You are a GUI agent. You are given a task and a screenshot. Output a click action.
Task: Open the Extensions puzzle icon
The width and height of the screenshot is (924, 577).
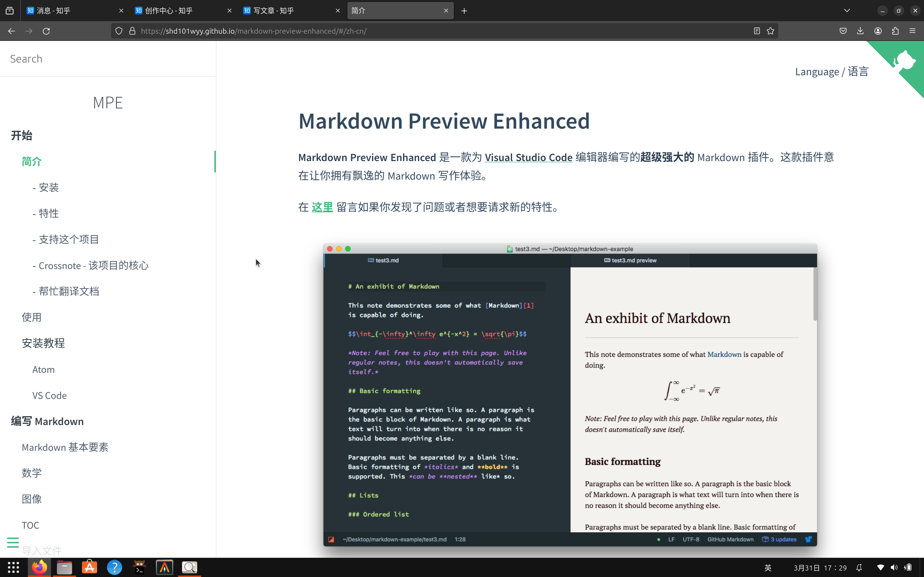(x=895, y=31)
